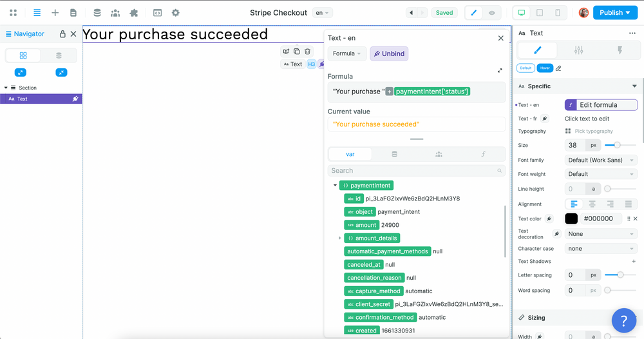Lock the Navigator panel
The width and height of the screenshot is (644, 339).
pyautogui.click(x=62, y=34)
